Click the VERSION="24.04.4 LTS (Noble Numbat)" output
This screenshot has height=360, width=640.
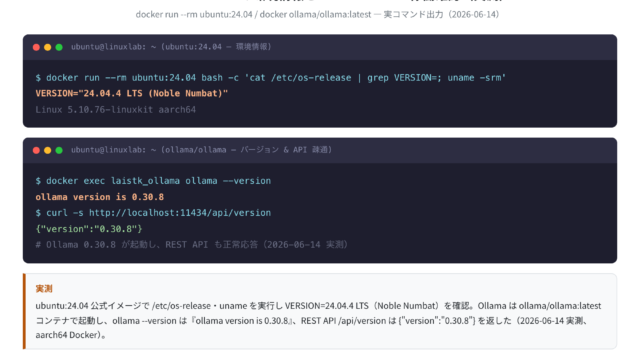pyautogui.click(x=131, y=93)
